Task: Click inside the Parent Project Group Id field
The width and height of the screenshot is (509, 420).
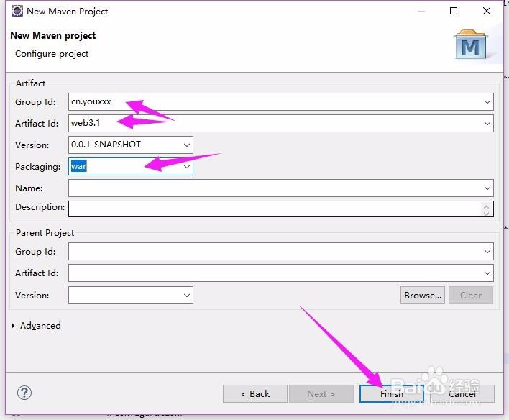Action: coord(281,252)
